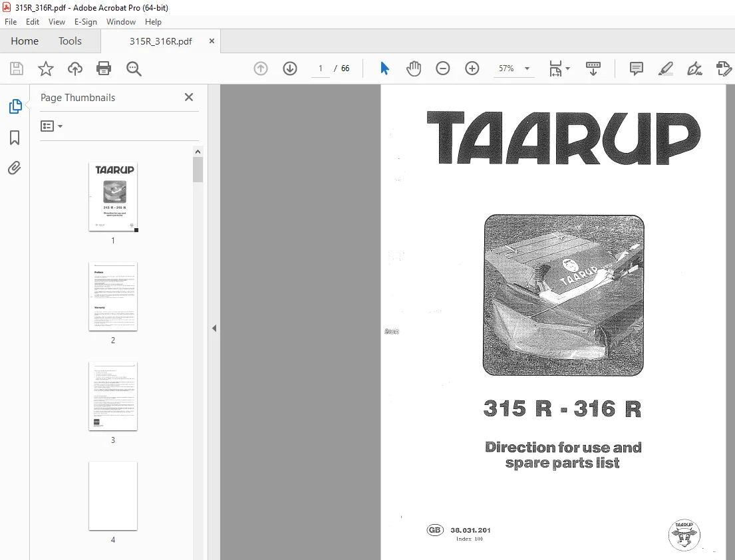Image resolution: width=735 pixels, height=560 pixels.
Task: Open the Window menu
Action: (121, 21)
